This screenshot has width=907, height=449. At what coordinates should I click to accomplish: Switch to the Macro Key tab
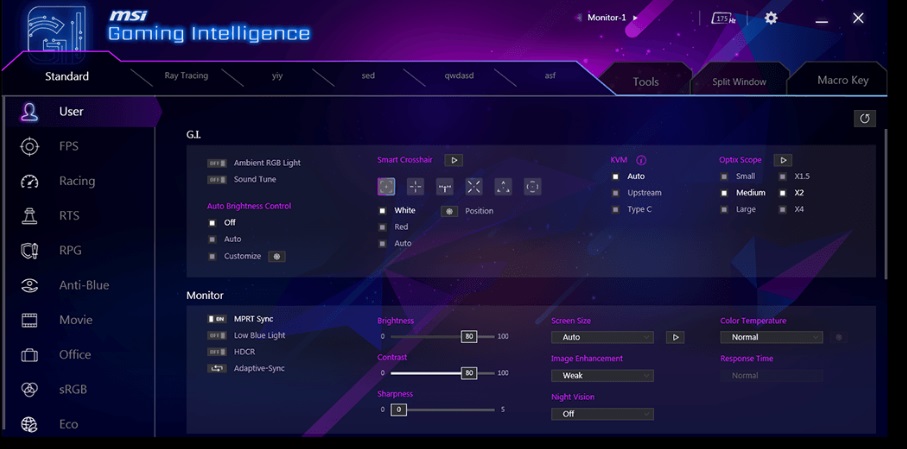[842, 80]
